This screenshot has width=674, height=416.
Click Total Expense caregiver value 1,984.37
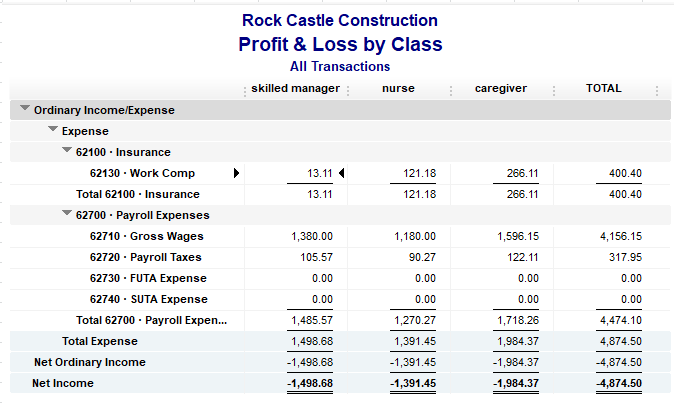click(518, 341)
